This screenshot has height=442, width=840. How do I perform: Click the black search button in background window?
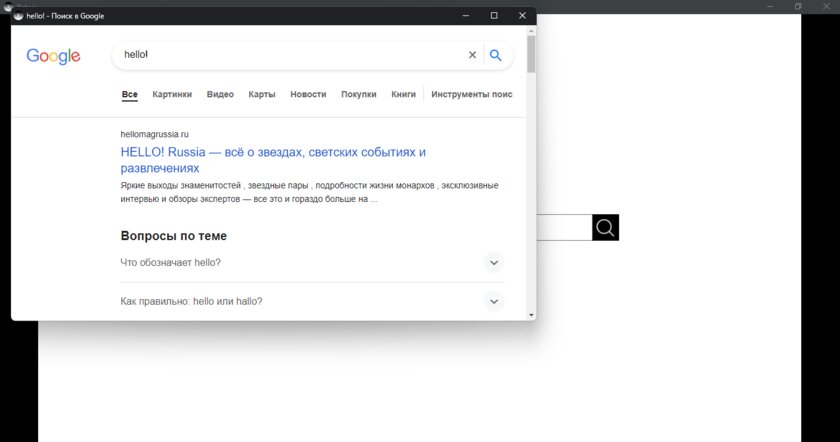tap(605, 227)
